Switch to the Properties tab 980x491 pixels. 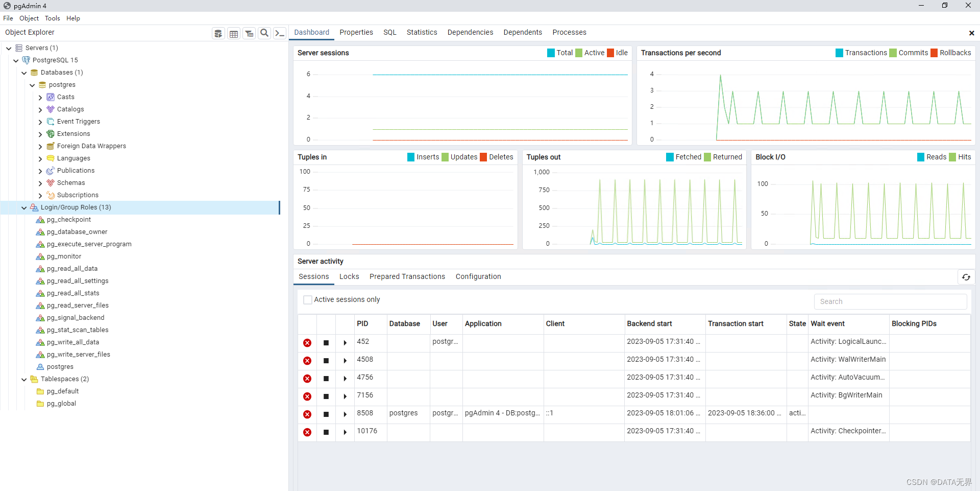pos(356,32)
